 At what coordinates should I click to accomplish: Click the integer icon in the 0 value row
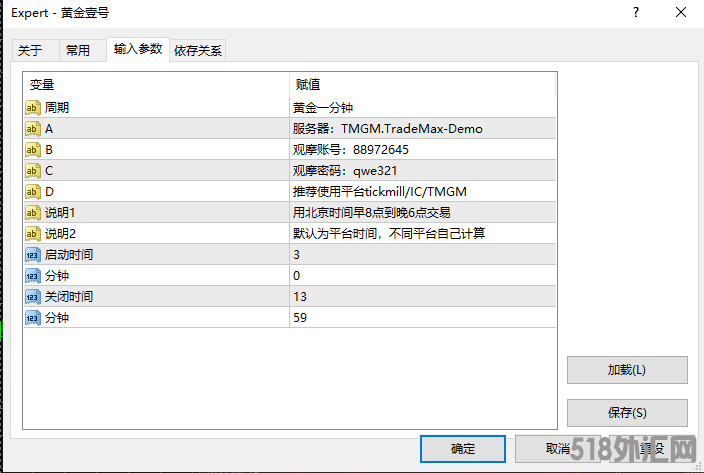[x=33, y=276]
